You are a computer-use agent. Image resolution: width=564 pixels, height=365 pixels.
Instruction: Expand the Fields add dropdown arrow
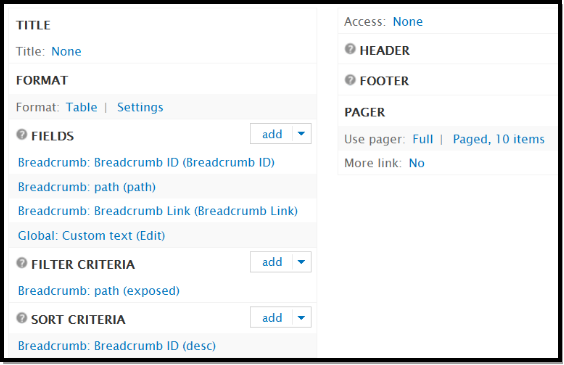[301, 134]
